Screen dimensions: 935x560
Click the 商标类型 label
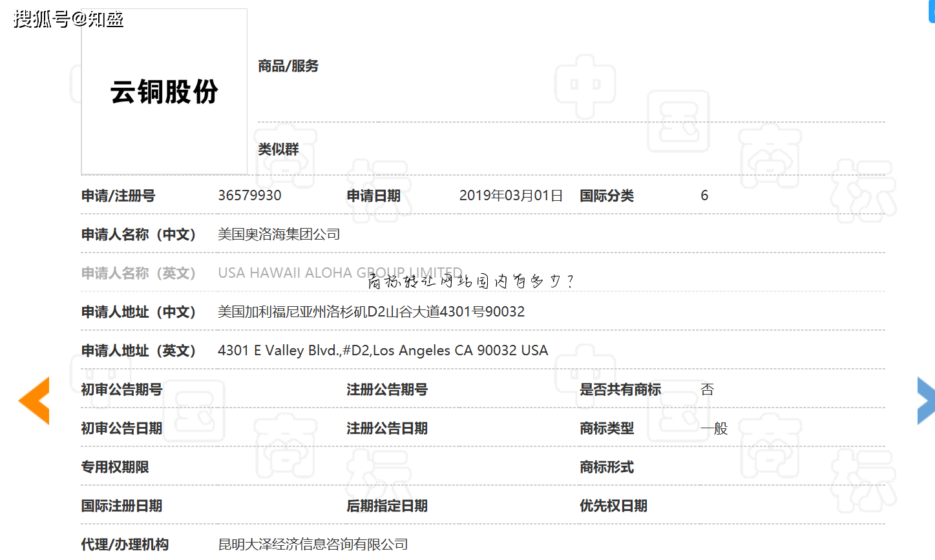tap(607, 428)
